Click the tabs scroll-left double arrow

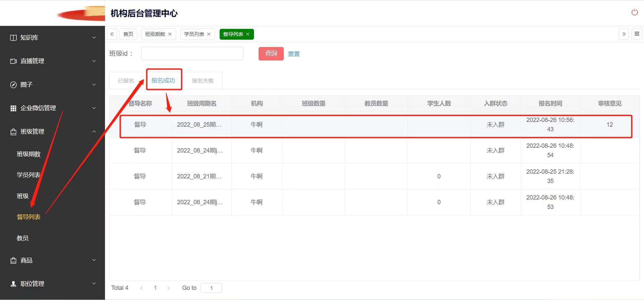coord(112,34)
